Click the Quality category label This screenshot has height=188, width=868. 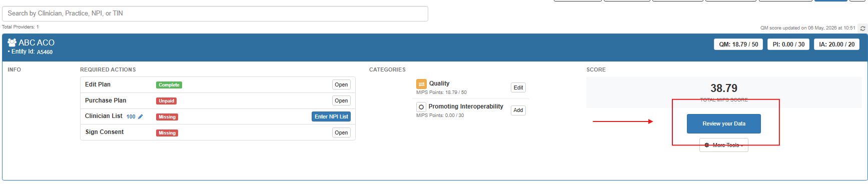pyautogui.click(x=439, y=83)
